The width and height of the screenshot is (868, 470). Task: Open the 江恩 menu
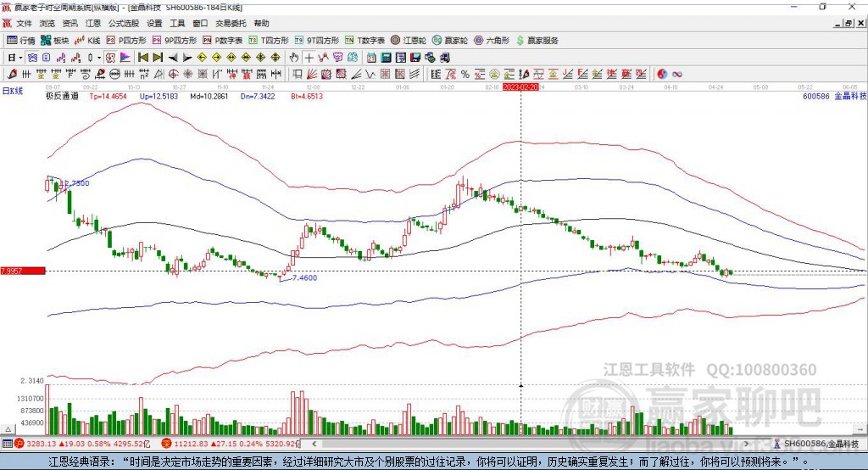[x=93, y=23]
